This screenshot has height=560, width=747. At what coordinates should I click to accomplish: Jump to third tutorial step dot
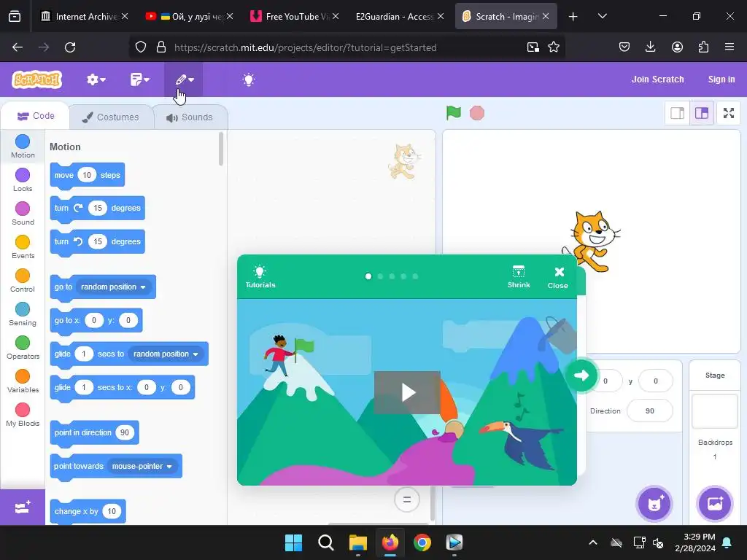pyautogui.click(x=392, y=276)
